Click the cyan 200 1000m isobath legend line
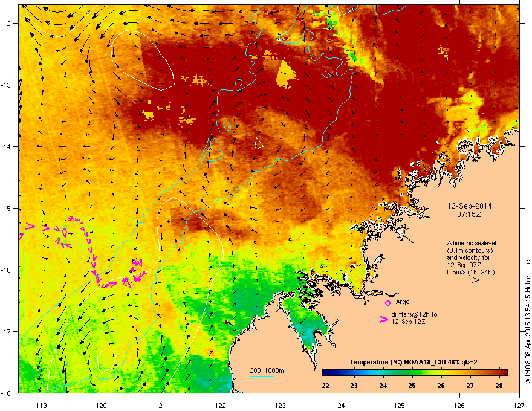The height and width of the screenshot is (411, 532). tap(262, 376)
